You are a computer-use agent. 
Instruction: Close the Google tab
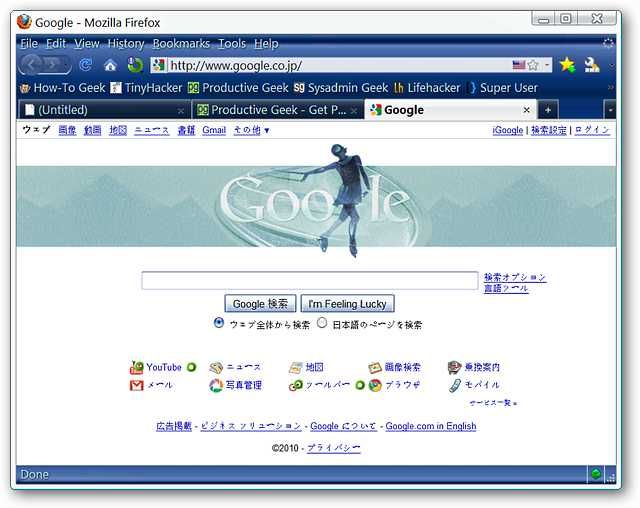pyautogui.click(x=527, y=110)
